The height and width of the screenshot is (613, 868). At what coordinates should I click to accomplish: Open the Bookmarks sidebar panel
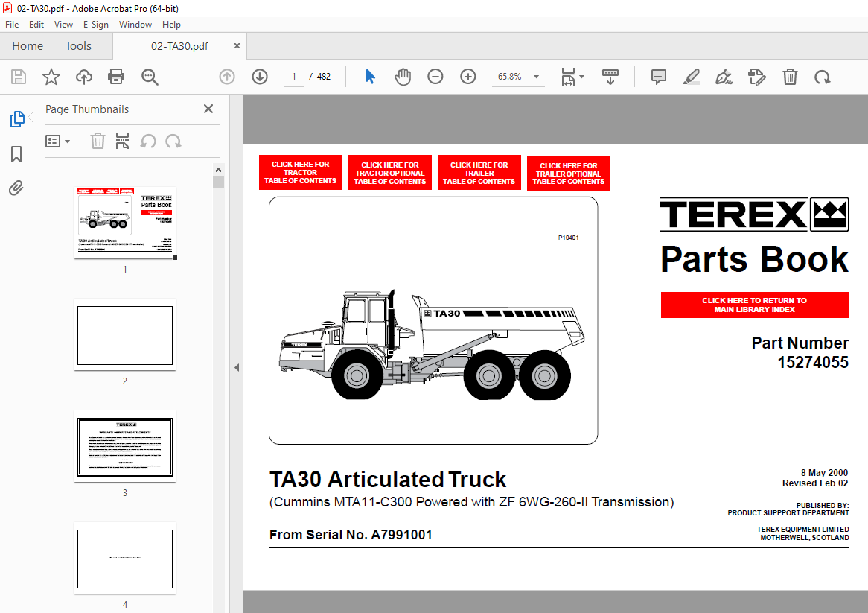(16, 154)
